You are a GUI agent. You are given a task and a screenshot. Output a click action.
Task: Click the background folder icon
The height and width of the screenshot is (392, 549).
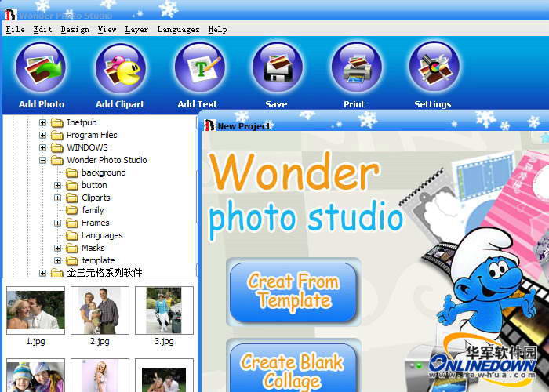pyautogui.click(x=72, y=173)
